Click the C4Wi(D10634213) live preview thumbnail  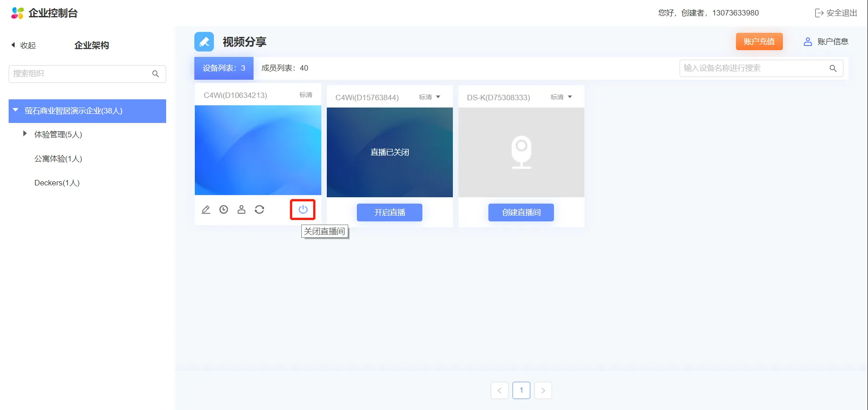(x=258, y=150)
